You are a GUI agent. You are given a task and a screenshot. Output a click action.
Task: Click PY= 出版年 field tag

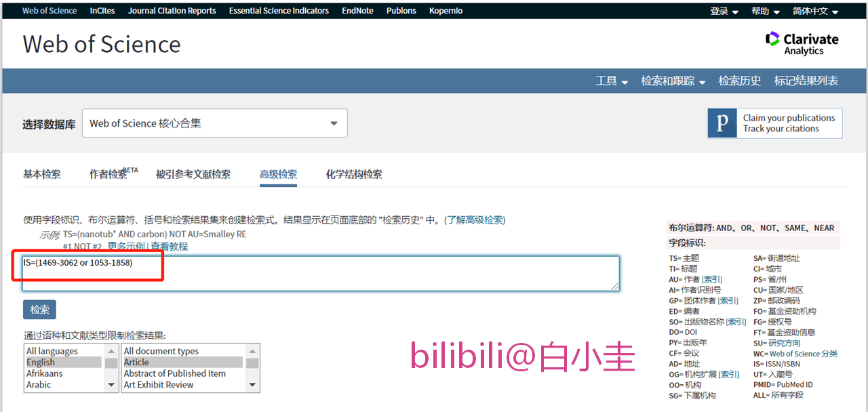click(688, 343)
